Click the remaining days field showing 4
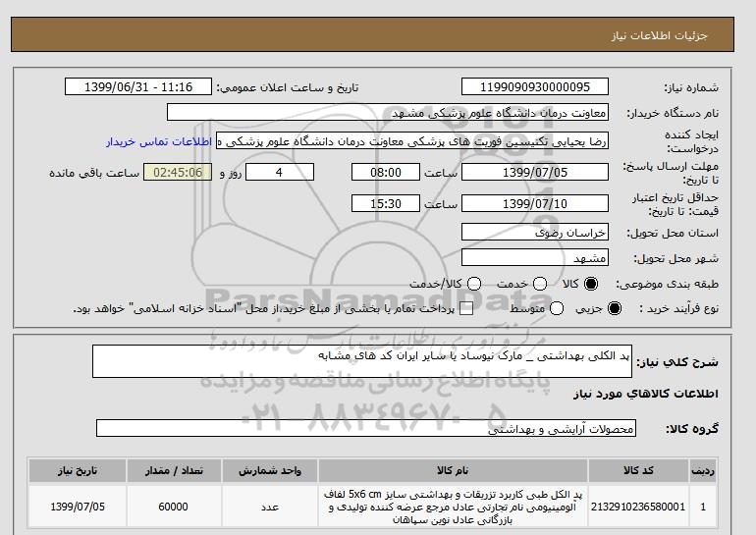The width and height of the screenshot is (756, 535). [x=280, y=172]
